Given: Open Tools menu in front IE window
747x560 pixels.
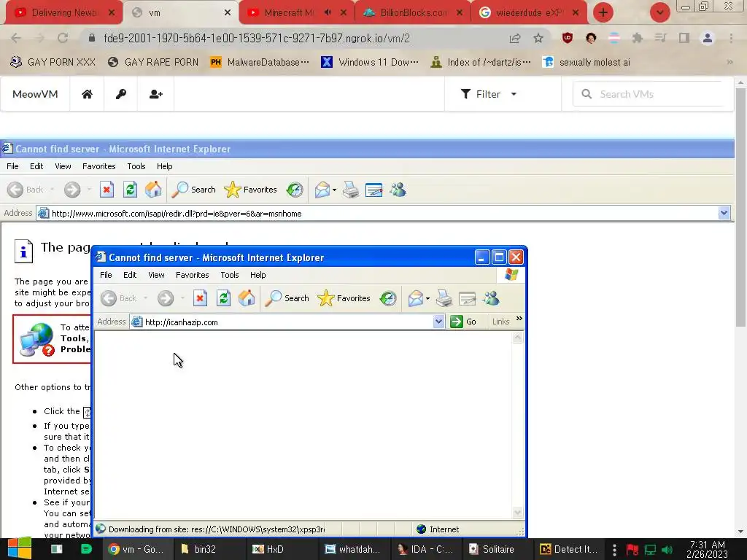Looking at the screenshot, I should pyautogui.click(x=230, y=275).
